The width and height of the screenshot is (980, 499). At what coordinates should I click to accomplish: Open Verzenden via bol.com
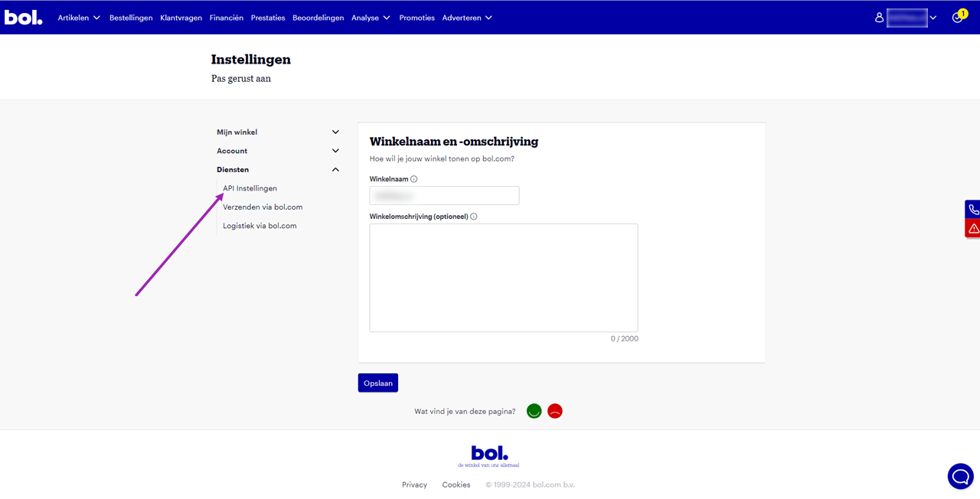pyautogui.click(x=263, y=207)
